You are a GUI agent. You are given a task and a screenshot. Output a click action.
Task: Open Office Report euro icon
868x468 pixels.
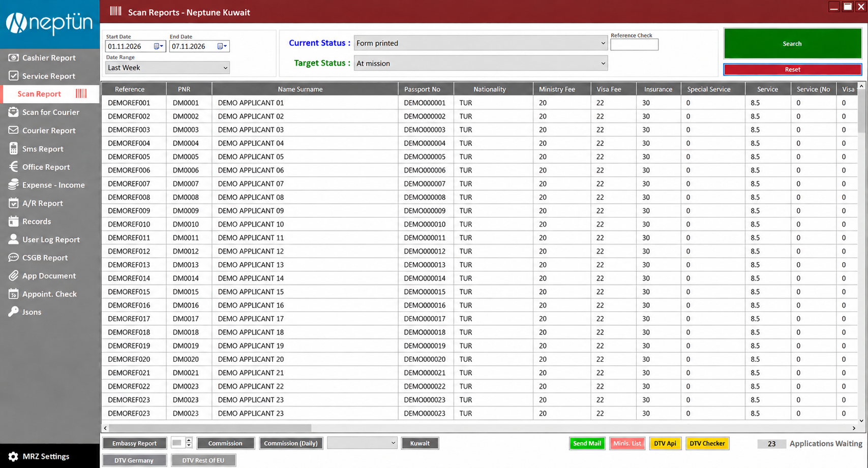click(x=13, y=167)
